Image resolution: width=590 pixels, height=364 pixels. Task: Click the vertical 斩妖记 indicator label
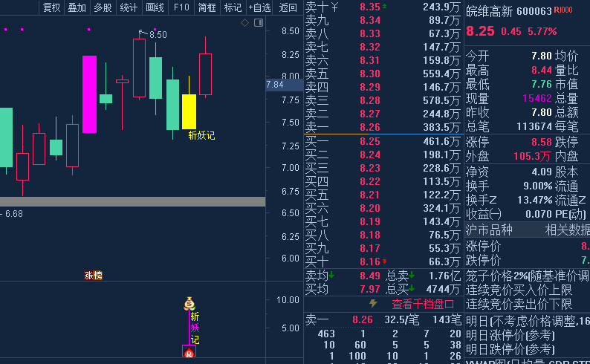[195, 328]
